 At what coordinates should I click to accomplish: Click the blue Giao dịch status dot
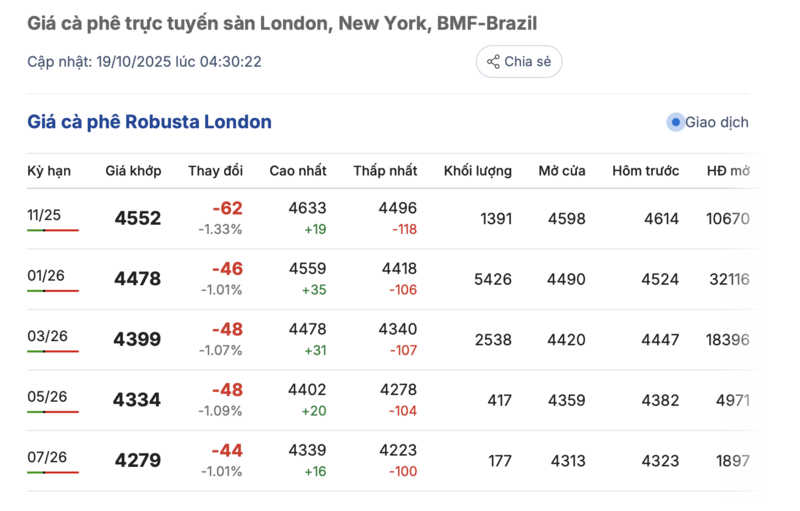point(675,122)
